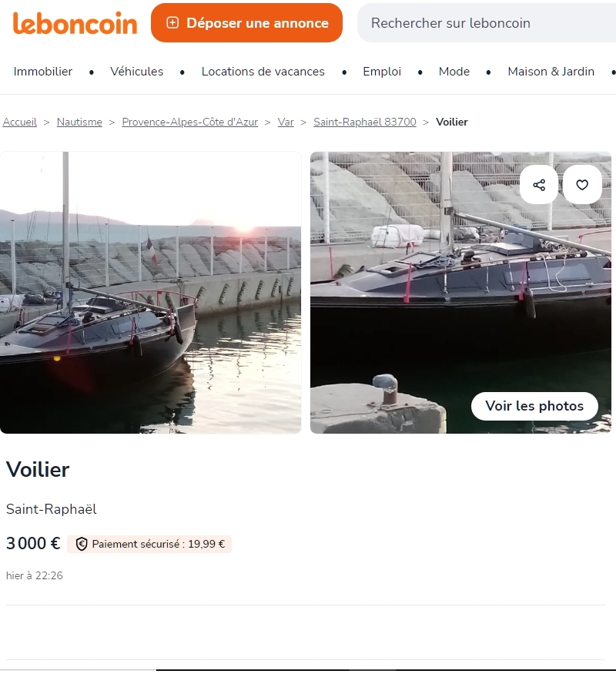This screenshot has height=674, width=616.
Task: Share this listing via share icon
Action: pyautogui.click(x=539, y=185)
